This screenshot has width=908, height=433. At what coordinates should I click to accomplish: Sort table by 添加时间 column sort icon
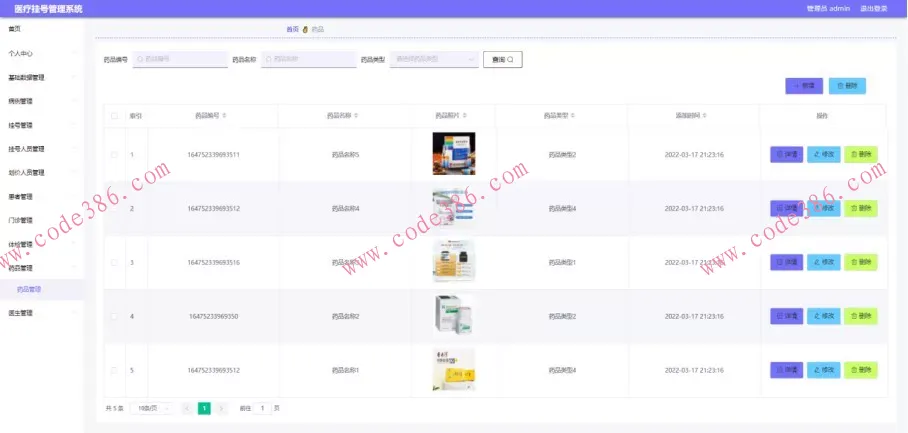coord(705,116)
